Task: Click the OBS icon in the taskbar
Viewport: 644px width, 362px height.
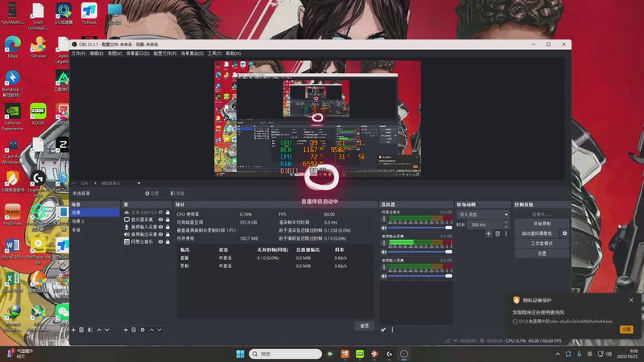Action: (404, 354)
